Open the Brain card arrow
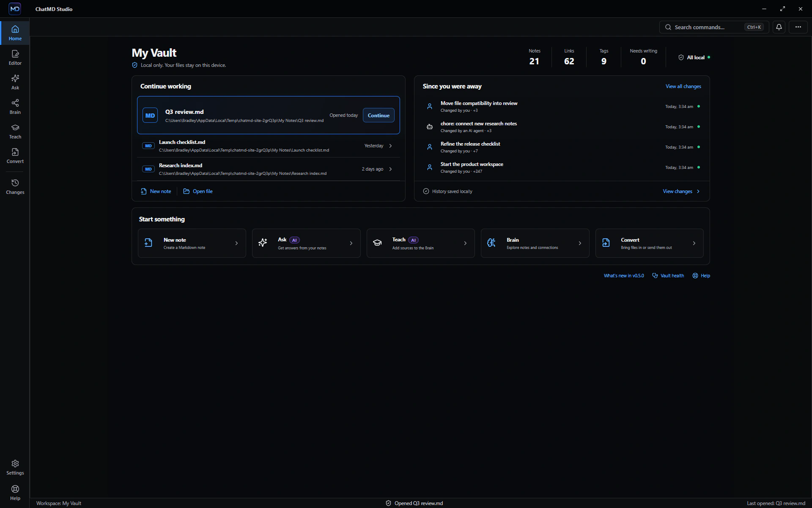Image resolution: width=812 pixels, height=508 pixels. coord(580,243)
